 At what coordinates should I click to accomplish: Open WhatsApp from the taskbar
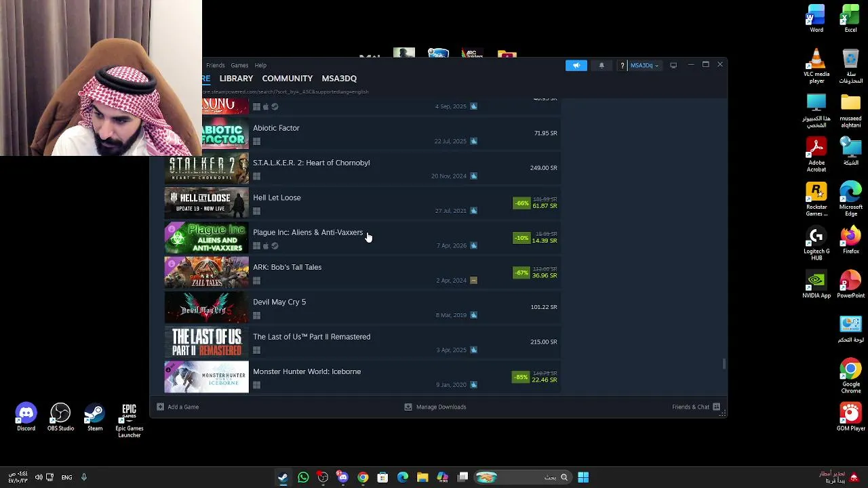coord(303,477)
